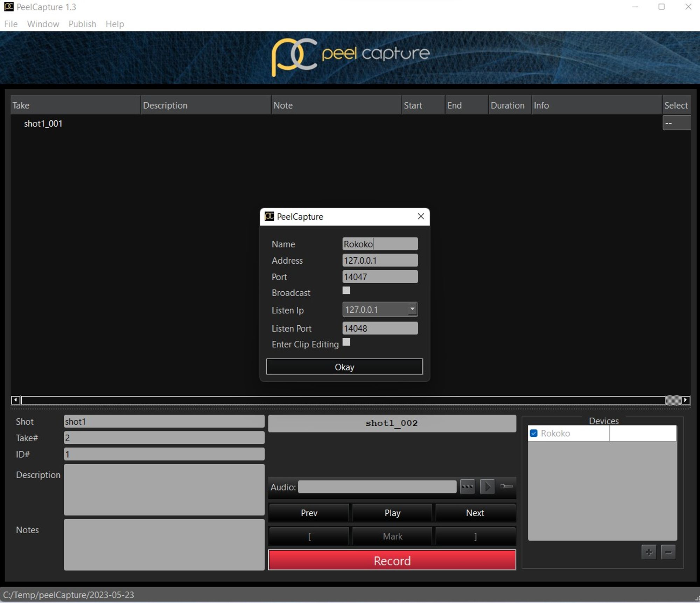The image size is (700, 603).
Task: Select the Rokoko device row
Action: point(602,433)
